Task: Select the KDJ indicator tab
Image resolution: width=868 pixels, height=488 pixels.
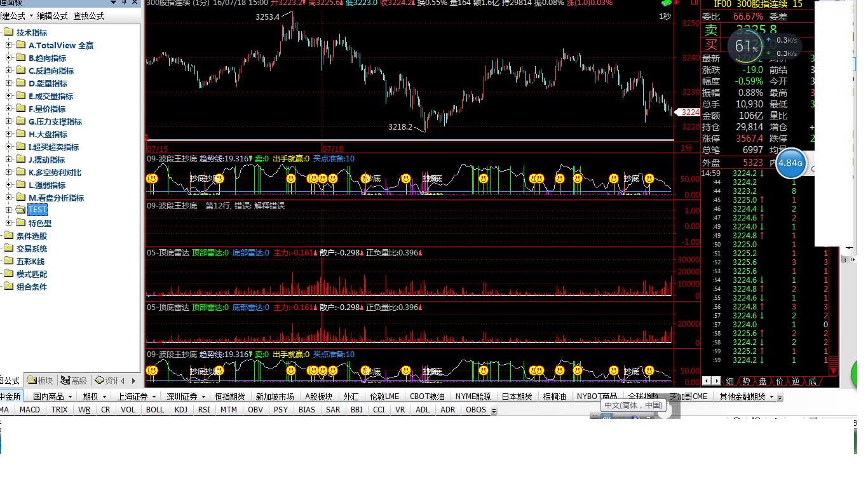Action: pyautogui.click(x=181, y=410)
